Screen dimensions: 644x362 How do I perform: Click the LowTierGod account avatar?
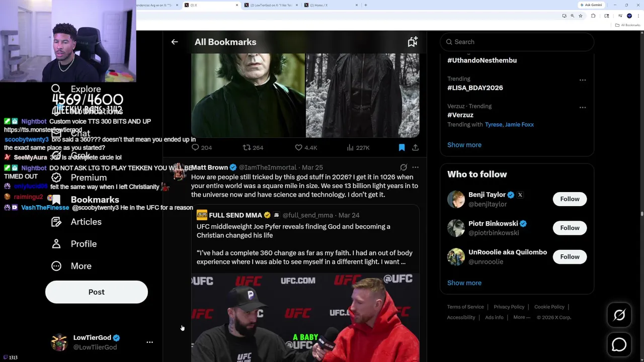(59, 342)
